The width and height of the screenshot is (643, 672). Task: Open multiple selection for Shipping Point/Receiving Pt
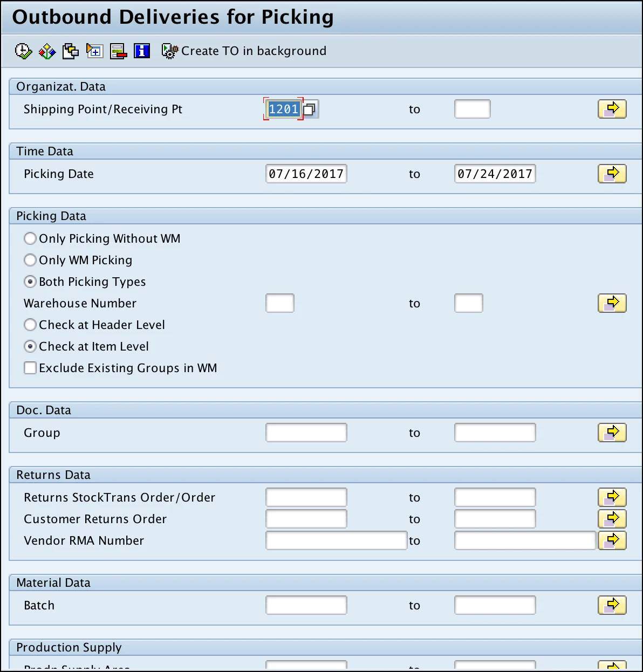coord(612,109)
